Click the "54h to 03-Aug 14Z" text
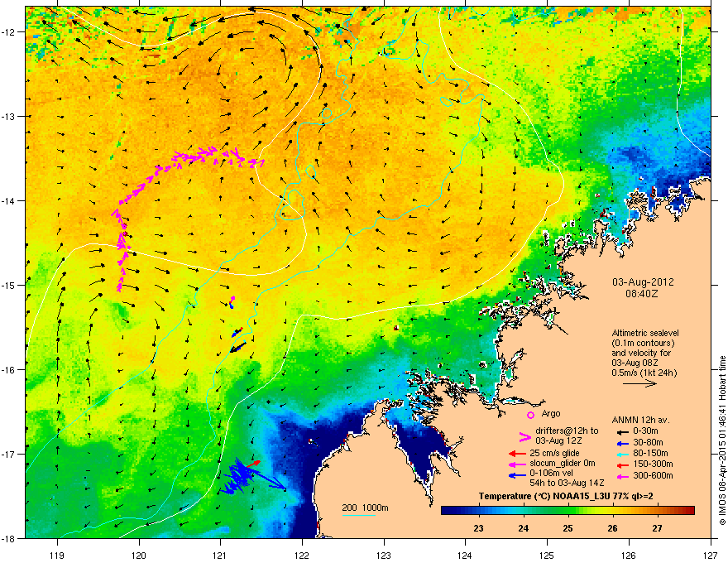The height and width of the screenshot is (563, 728). (567, 484)
